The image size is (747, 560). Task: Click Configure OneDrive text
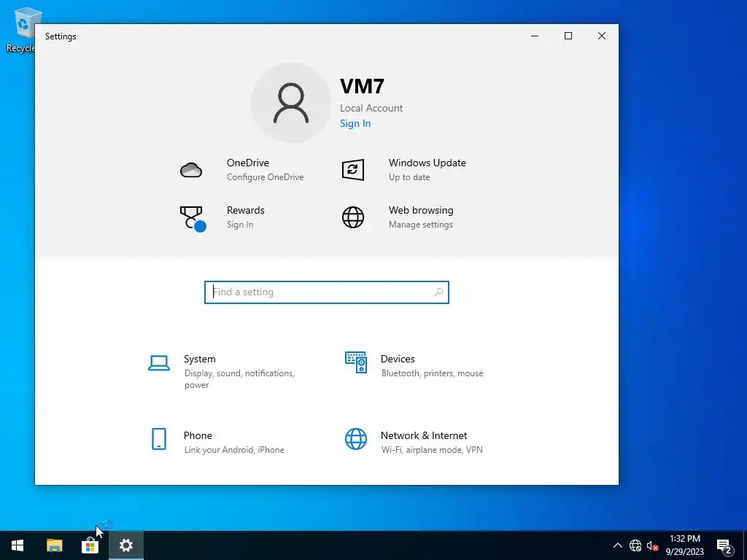pyautogui.click(x=265, y=176)
